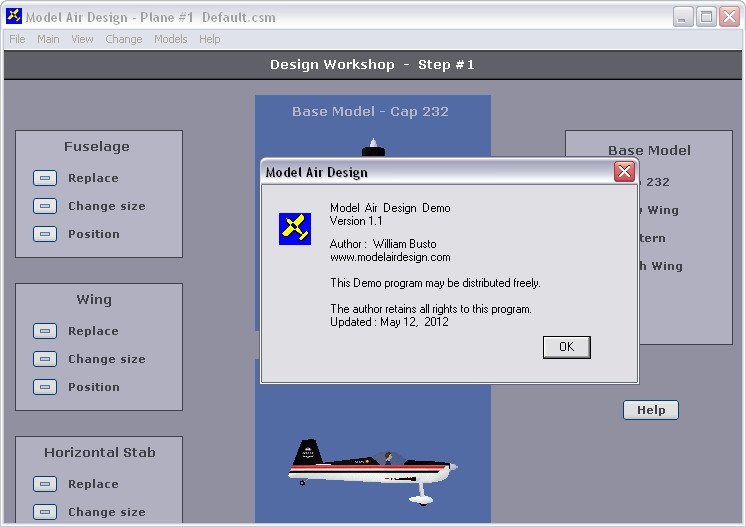Click the Fuselage Change size button icon
This screenshot has width=746, height=527.
[45, 206]
